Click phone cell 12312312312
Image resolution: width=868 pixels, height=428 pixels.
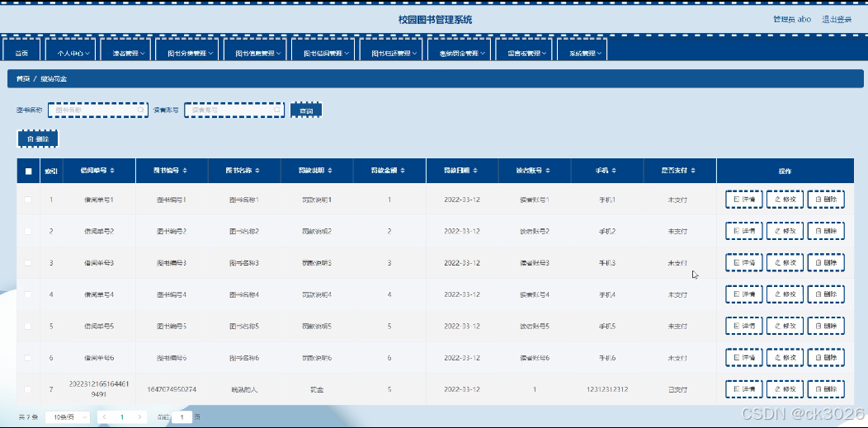tap(607, 389)
